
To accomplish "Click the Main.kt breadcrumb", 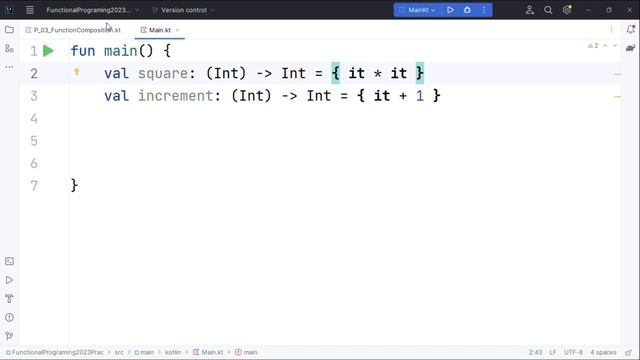I will click(208, 352).
